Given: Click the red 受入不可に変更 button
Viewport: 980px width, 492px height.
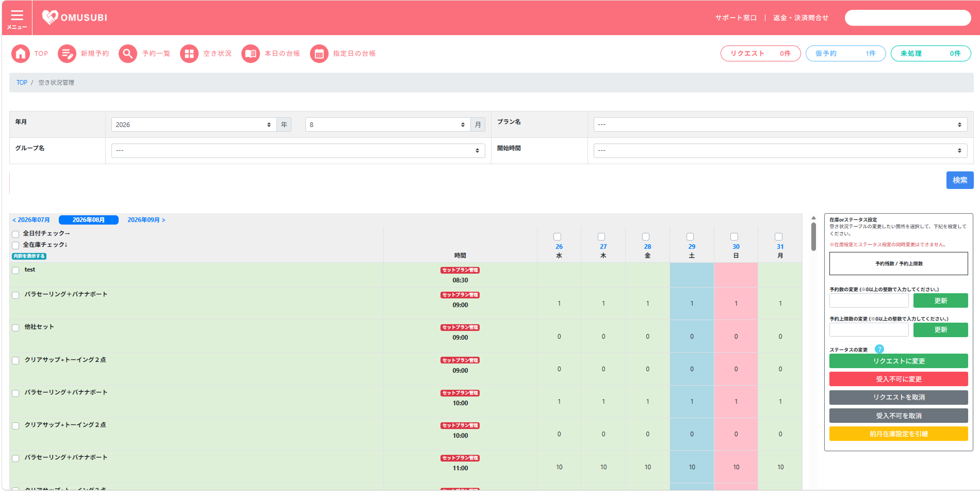Looking at the screenshot, I should tap(899, 379).
